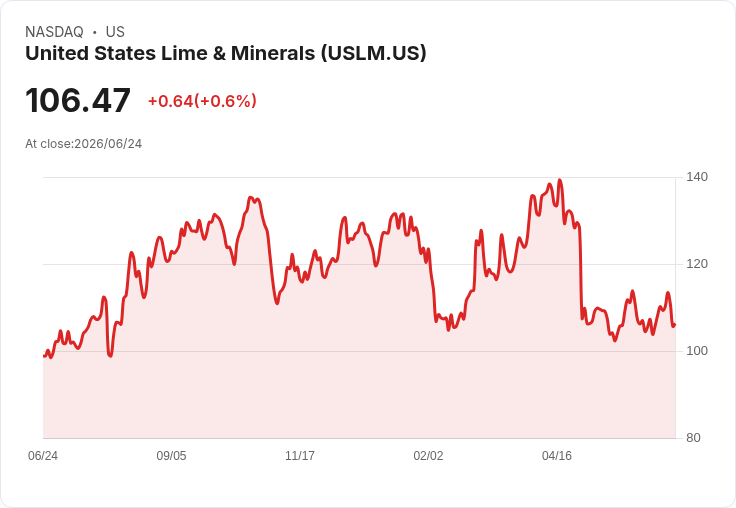Click the 11/17 date axis label
Image resolution: width=736 pixels, height=508 pixels.
(300, 456)
